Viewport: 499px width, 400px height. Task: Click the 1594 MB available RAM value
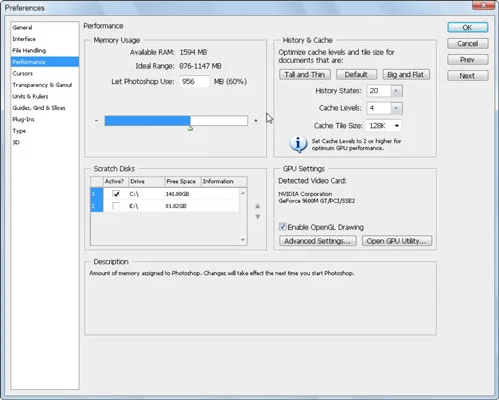point(193,52)
